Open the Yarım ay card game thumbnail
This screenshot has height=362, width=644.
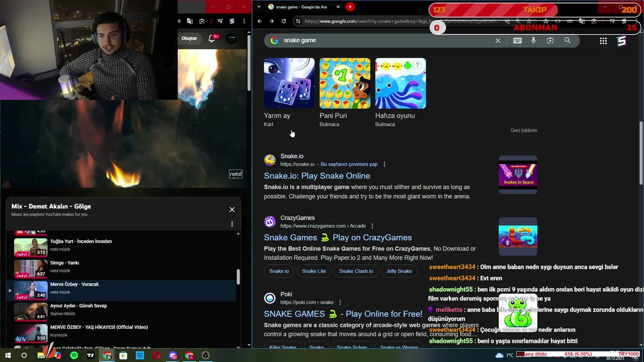point(289,83)
